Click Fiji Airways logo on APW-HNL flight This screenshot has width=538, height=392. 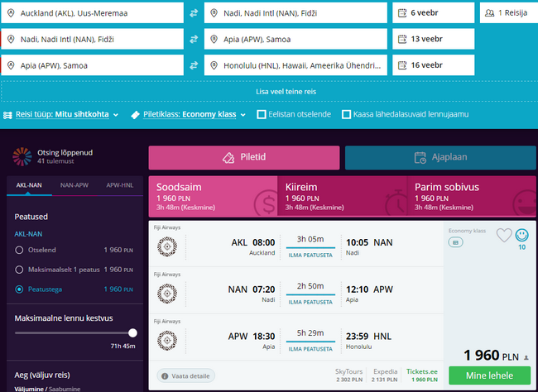(x=167, y=341)
